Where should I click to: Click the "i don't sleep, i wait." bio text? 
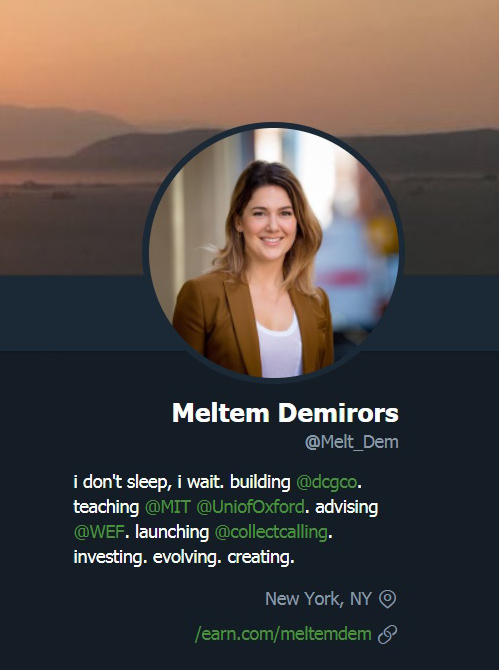click(x=149, y=482)
